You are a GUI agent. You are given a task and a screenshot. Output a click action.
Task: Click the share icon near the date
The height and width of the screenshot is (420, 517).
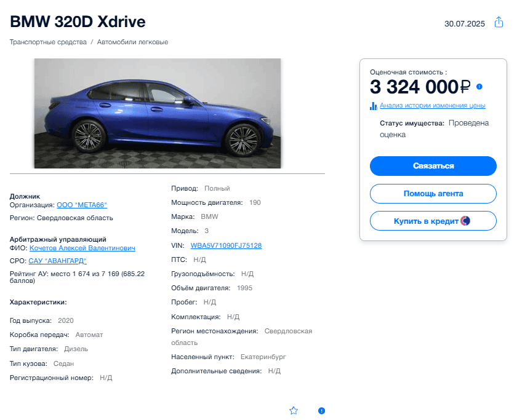pos(499,23)
